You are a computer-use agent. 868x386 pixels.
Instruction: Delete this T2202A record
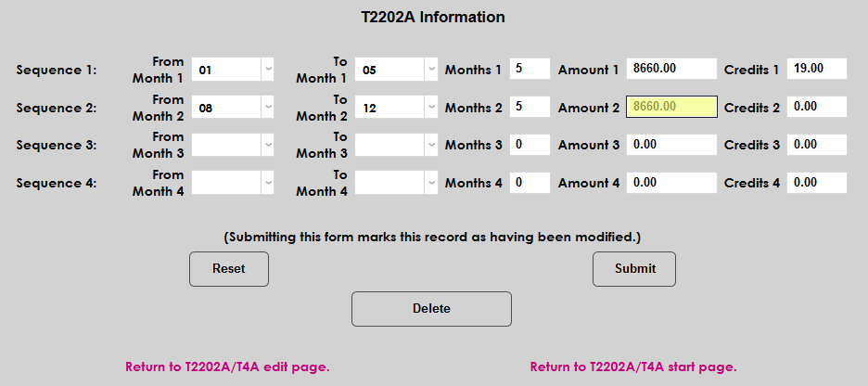tap(431, 308)
